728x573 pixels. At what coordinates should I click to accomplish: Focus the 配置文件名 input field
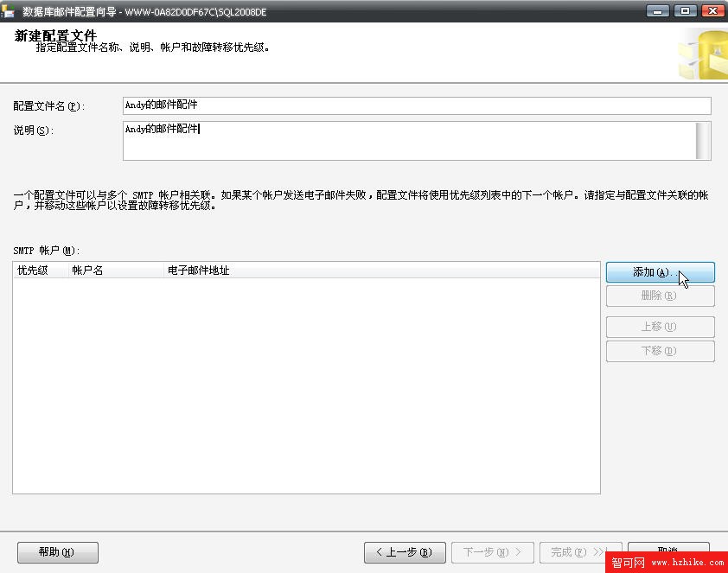pyautogui.click(x=417, y=105)
